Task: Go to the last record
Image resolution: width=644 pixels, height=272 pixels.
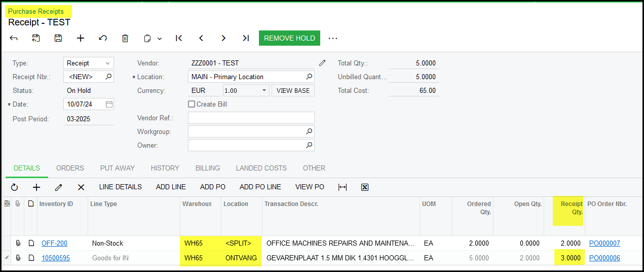Action: pos(246,38)
